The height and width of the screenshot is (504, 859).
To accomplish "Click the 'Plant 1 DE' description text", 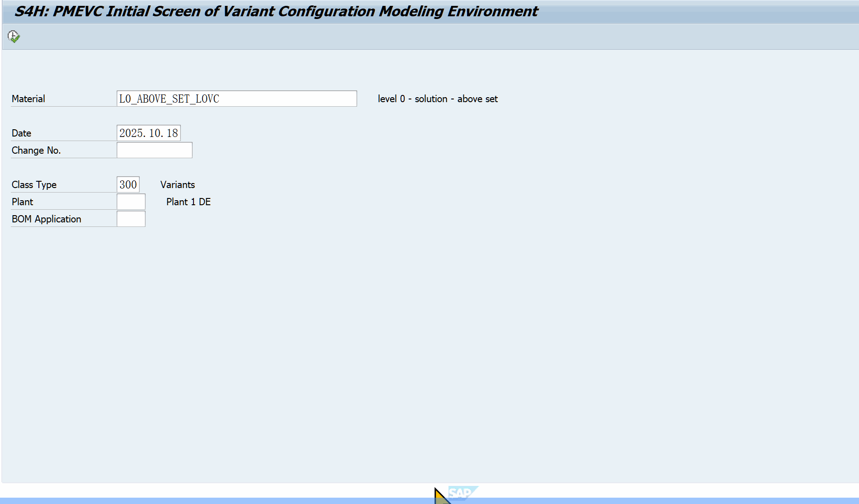I will pos(189,202).
